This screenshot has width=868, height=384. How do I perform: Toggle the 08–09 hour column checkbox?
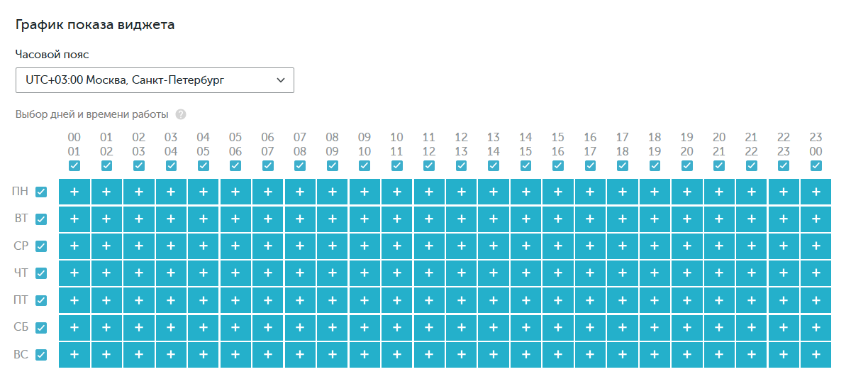pos(332,166)
